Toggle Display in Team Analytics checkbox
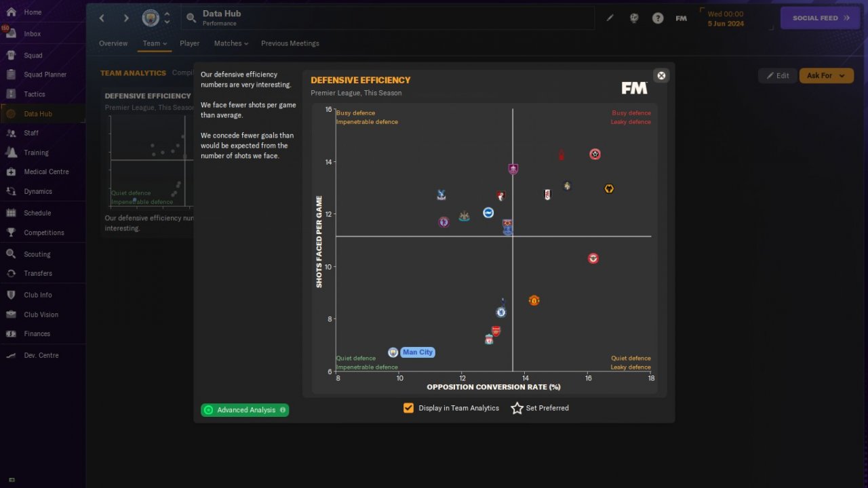The width and height of the screenshot is (868, 488). tap(408, 408)
